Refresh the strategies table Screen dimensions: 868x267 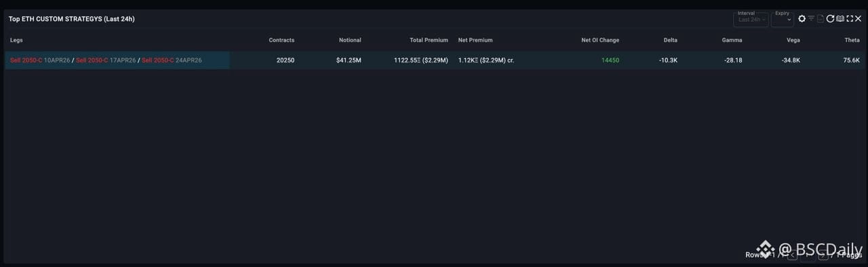pos(830,19)
